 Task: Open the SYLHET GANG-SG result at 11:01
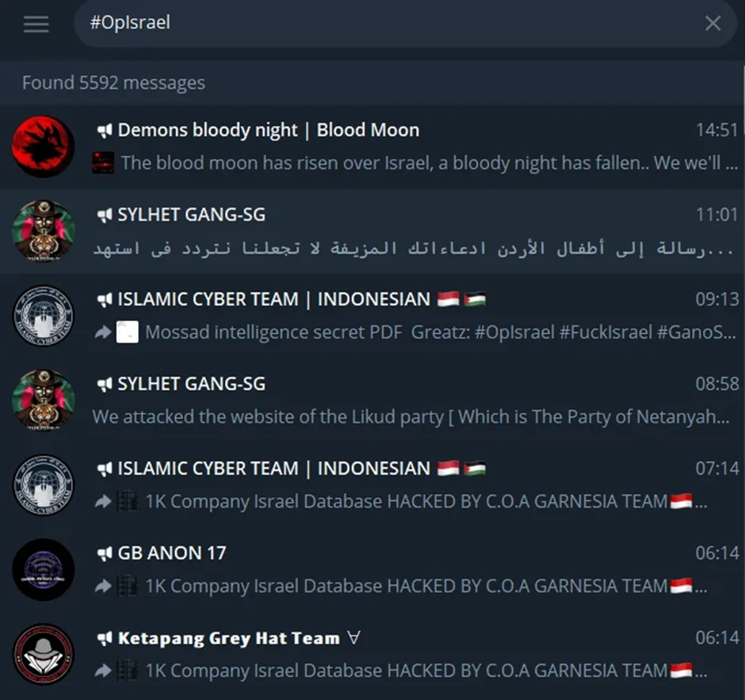(x=372, y=231)
